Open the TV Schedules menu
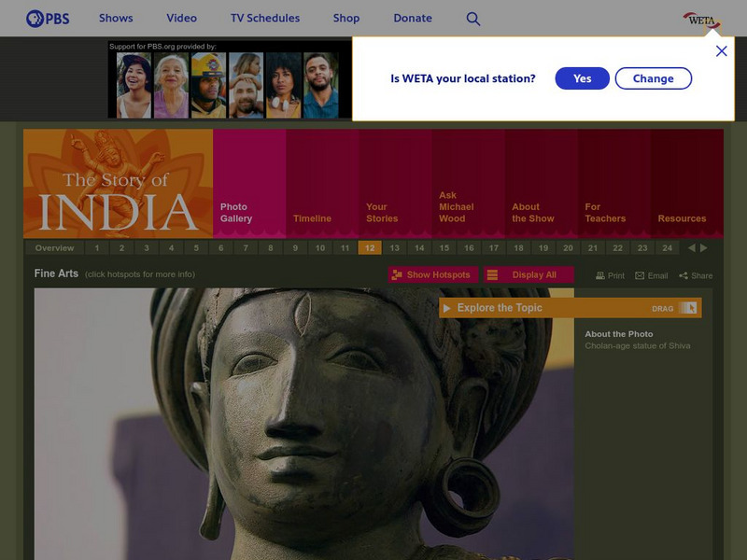Screen dimensions: 747x560 [265, 18]
